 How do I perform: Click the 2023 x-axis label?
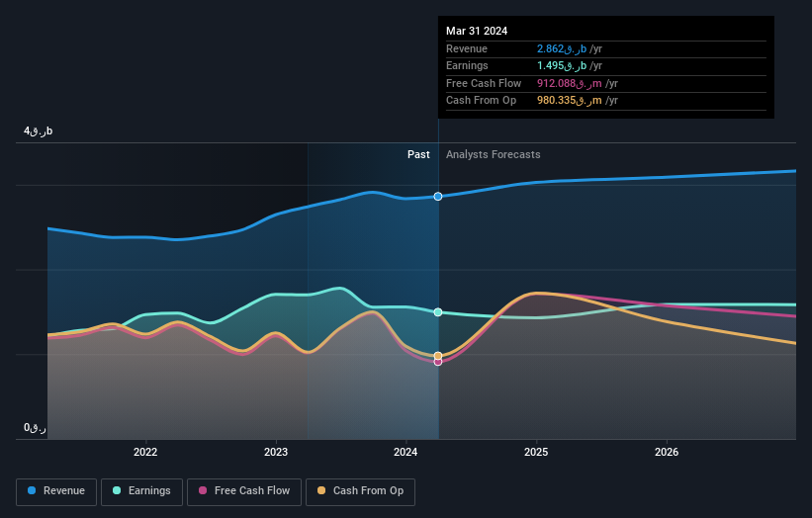pos(276,453)
